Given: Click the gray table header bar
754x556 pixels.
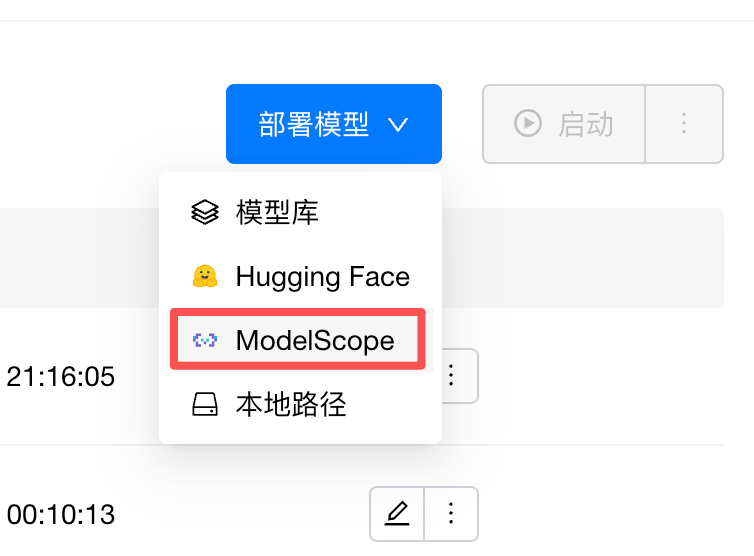Looking at the screenshot, I should 80,258.
